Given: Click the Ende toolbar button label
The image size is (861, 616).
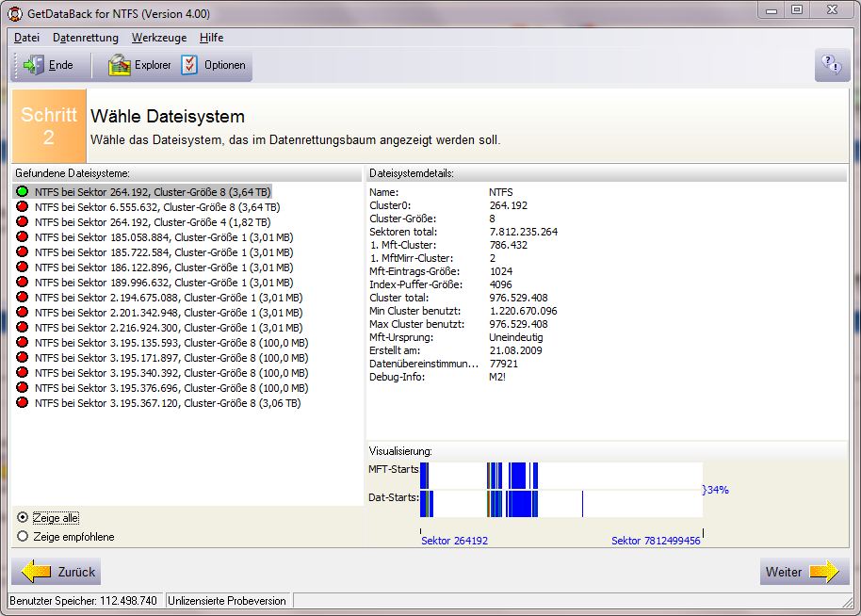Looking at the screenshot, I should (x=61, y=65).
